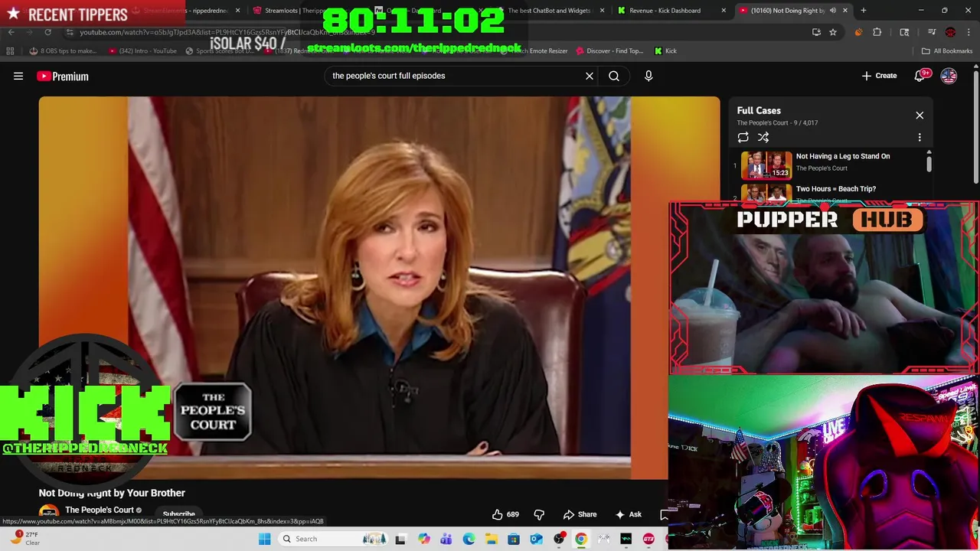
Task: Mute the Not Doing Right tab audio
Action: click(x=833, y=11)
